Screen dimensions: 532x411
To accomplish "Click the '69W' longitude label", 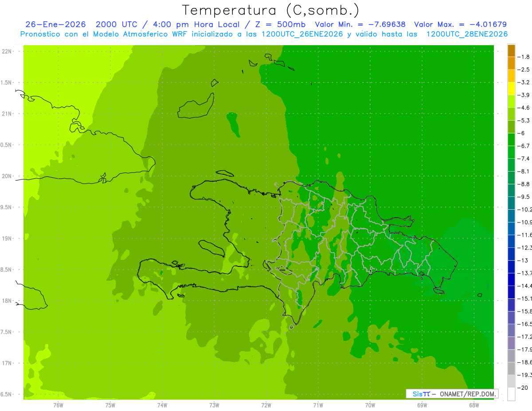I will coord(422,405).
